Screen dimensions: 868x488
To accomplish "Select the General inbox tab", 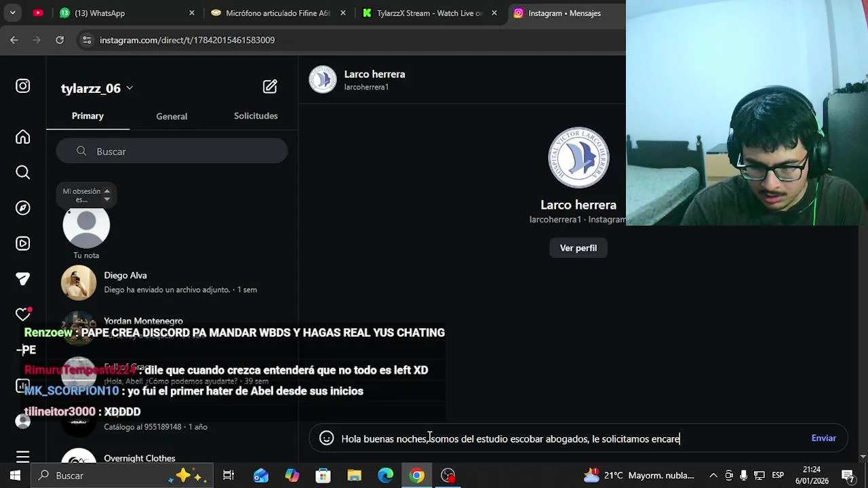I will coord(172,116).
